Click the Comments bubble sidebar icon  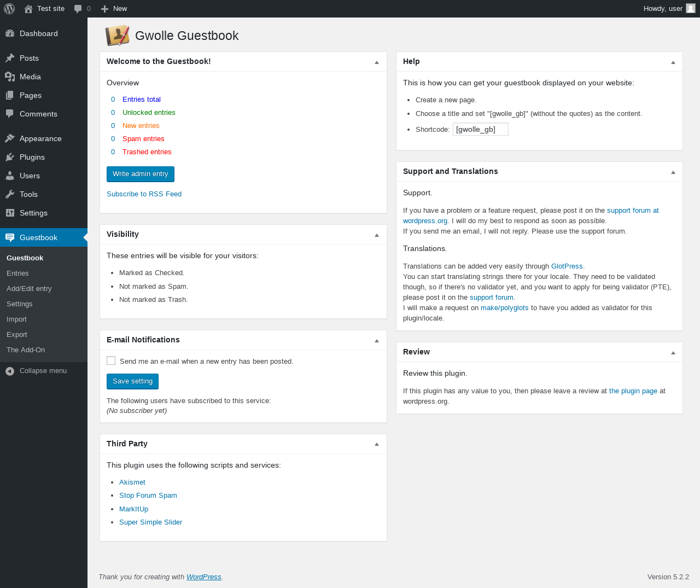pos(10,114)
